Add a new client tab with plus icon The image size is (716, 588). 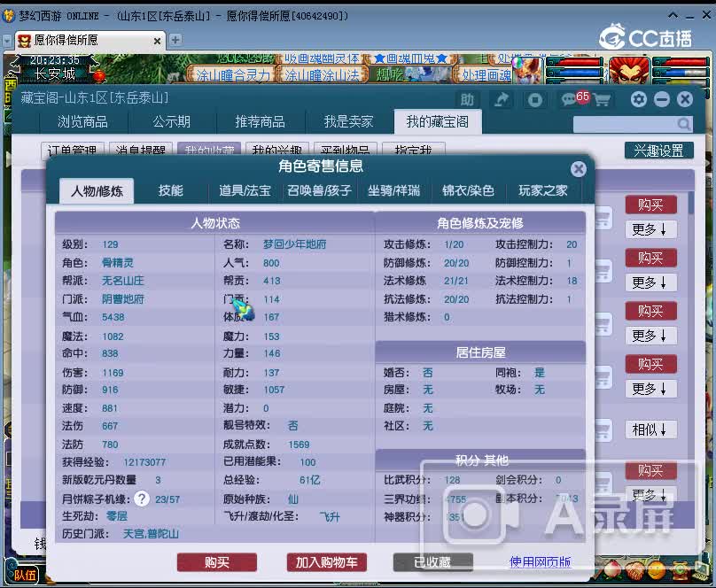[x=175, y=40]
